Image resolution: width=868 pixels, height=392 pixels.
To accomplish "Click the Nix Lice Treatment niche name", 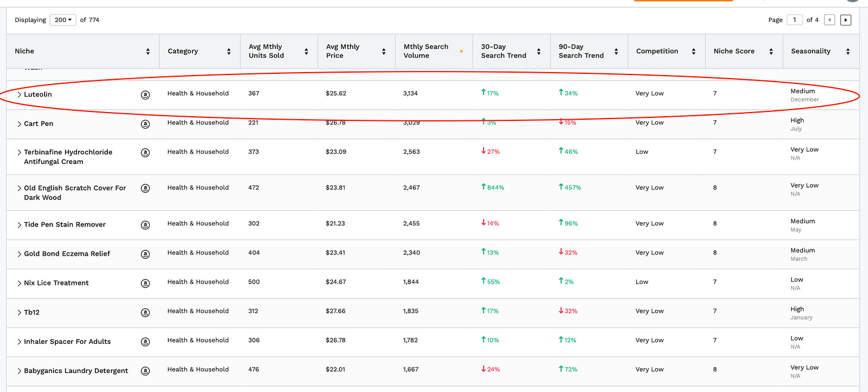I will [x=56, y=283].
